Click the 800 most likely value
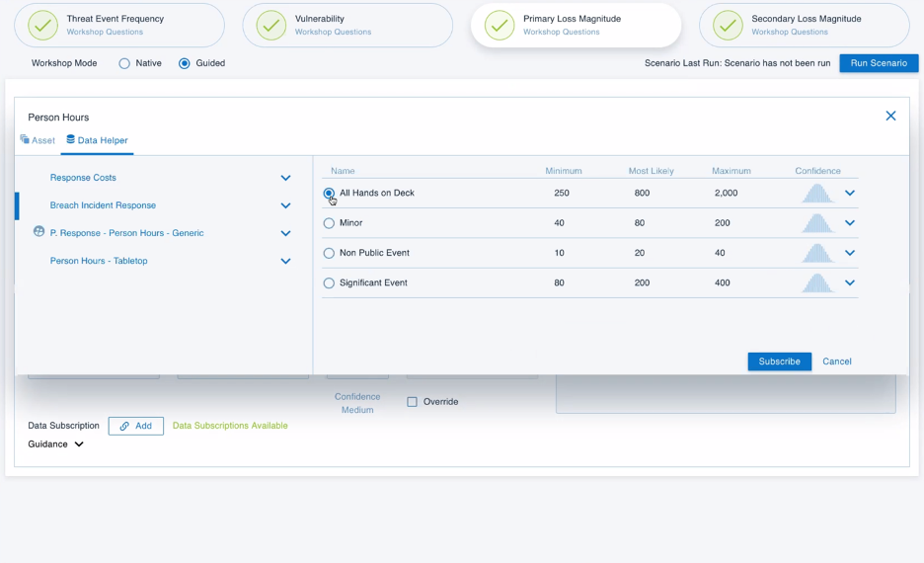924x563 pixels. point(643,193)
